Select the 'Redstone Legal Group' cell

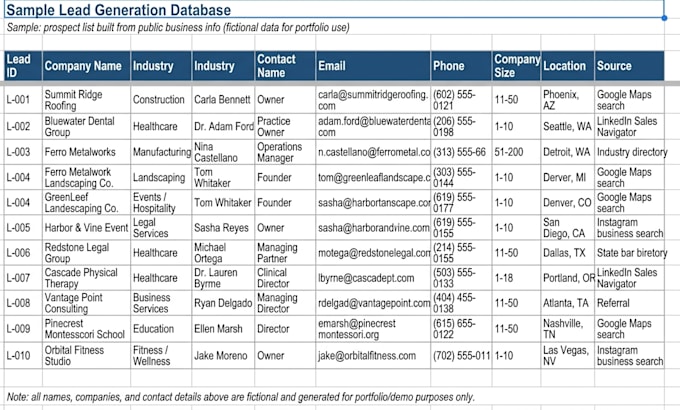[x=86, y=253]
